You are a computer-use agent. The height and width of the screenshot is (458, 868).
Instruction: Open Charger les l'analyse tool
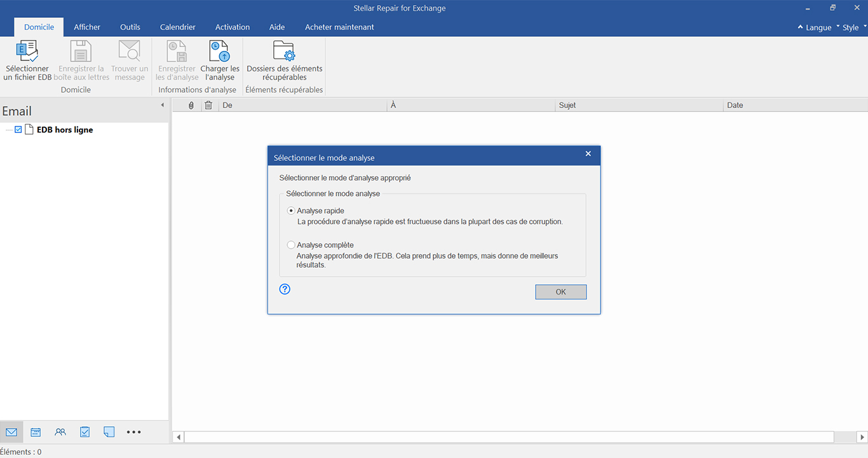[x=220, y=60]
